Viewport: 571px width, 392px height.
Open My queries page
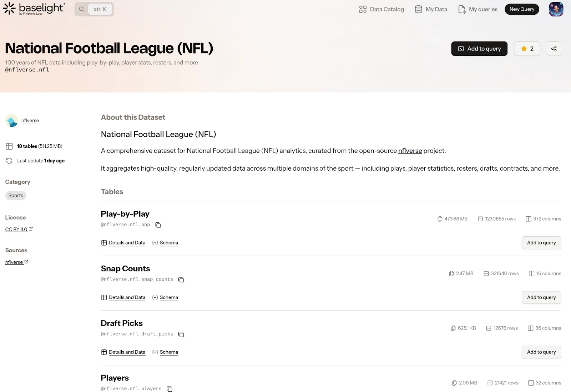(477, 9)
